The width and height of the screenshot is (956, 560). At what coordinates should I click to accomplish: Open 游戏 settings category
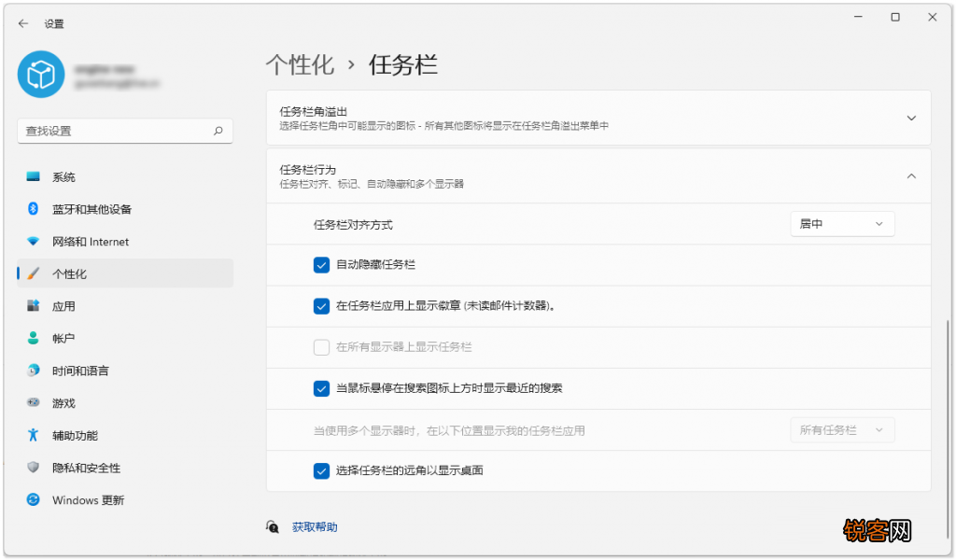click(125, 403)
